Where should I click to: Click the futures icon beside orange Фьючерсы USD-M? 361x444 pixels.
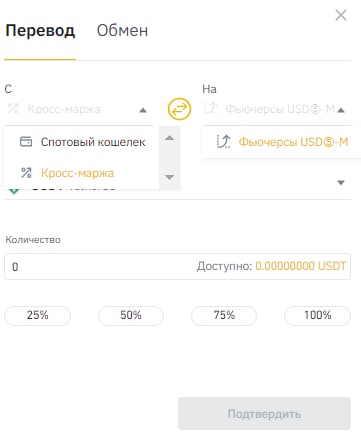coord(223,142)
